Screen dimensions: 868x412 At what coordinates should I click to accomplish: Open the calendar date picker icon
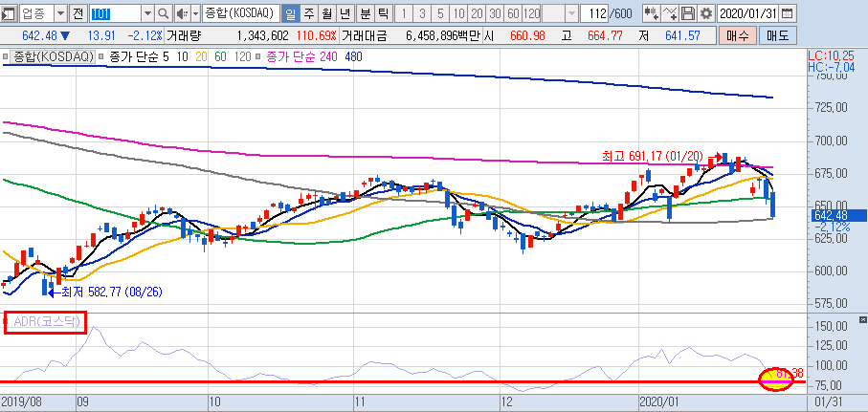pyautogui.click(x=788, y=12)
